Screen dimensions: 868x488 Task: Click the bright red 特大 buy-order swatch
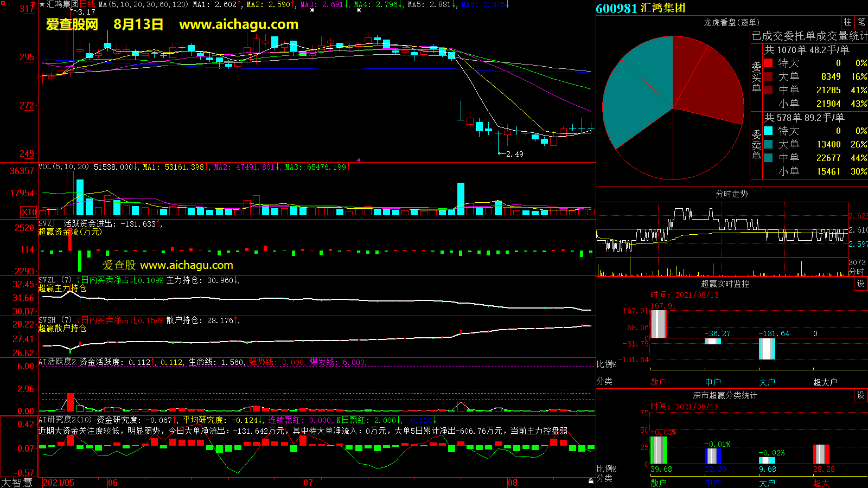[x=768, y=63]
